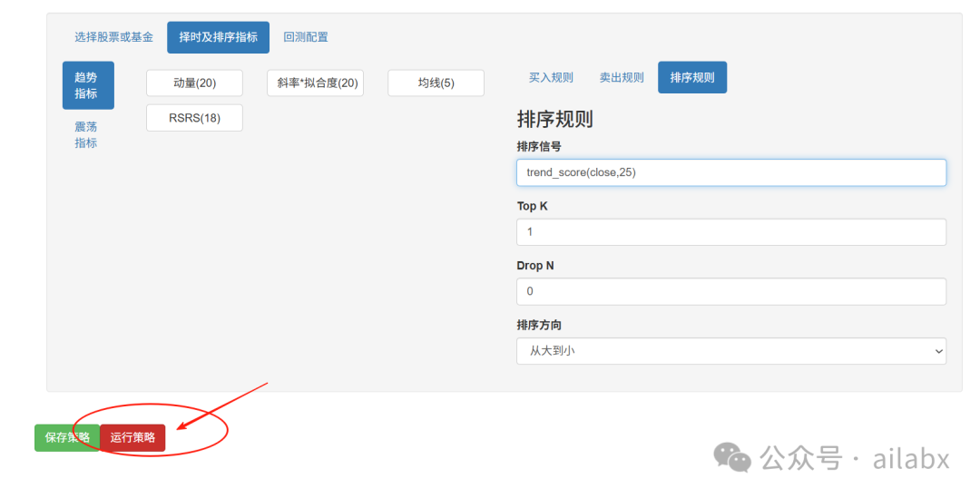This screenshot has height=498, width=980.
Task: Click the 排序规则 heading text
Action: click(555, 120)
